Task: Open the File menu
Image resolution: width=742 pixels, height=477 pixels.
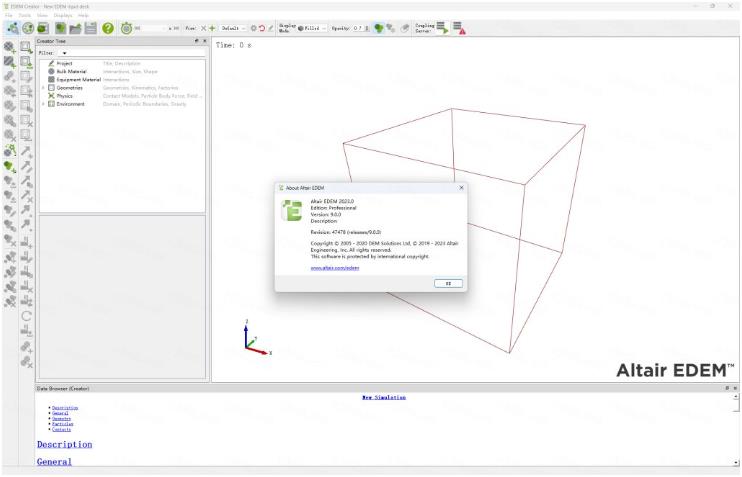Action: tap(9, 16)
